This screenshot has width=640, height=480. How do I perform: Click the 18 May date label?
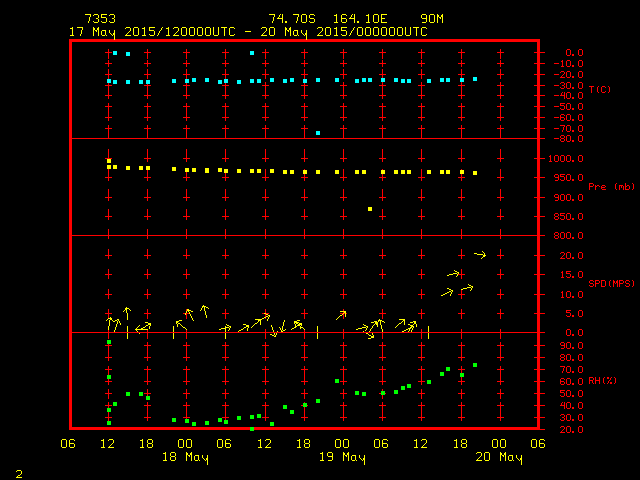pos(186,457)
